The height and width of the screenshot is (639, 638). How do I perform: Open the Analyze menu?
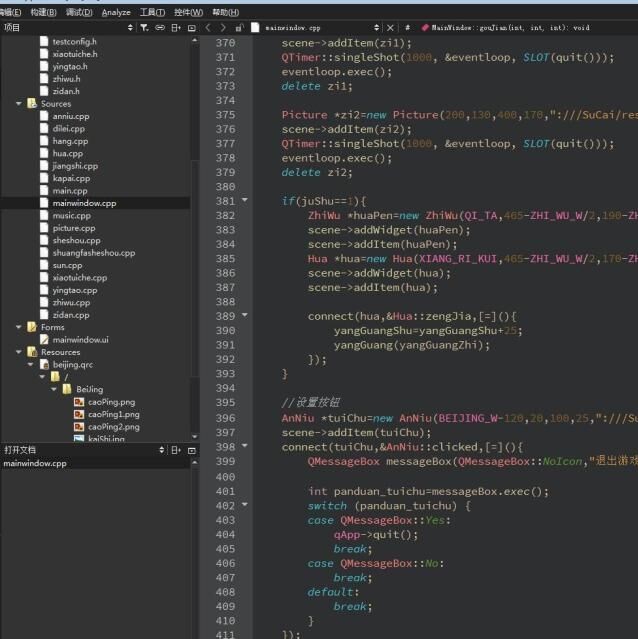pos(116,12)
